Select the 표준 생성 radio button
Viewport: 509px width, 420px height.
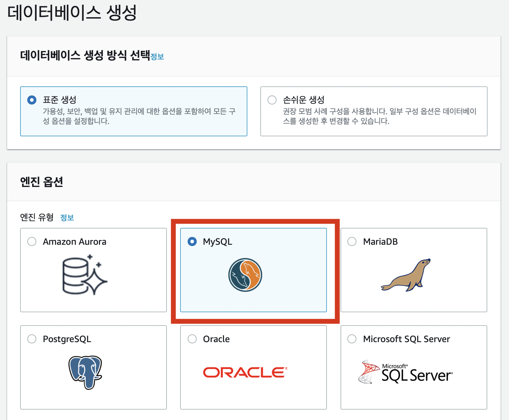tap(32, 100)
